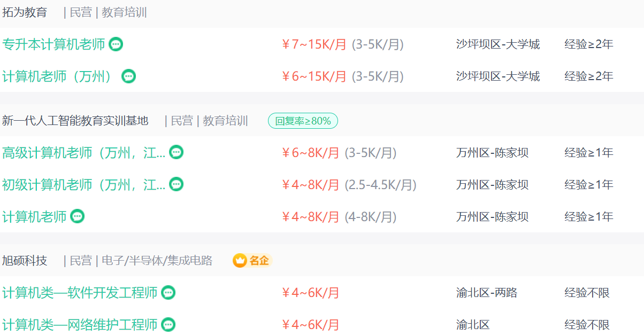View 高级计算机老师（万州，江... posting
The height and width of the screenshot is (336, 644).
coord(84,152)
